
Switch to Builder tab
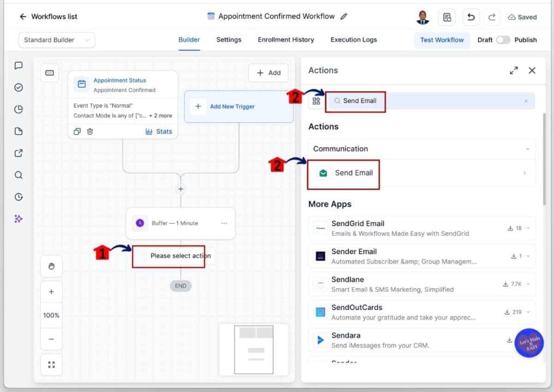pyautogui.click(x=189, y=39)
